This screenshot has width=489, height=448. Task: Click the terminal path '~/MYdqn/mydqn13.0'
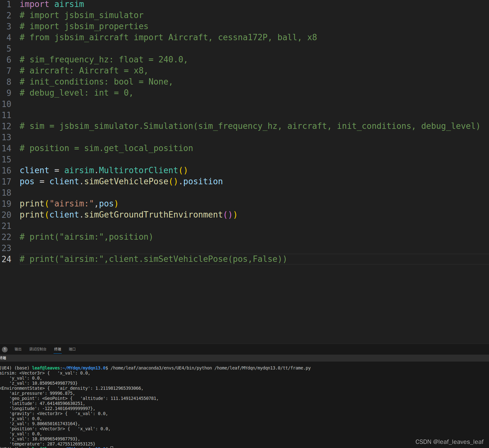(84, 368)
